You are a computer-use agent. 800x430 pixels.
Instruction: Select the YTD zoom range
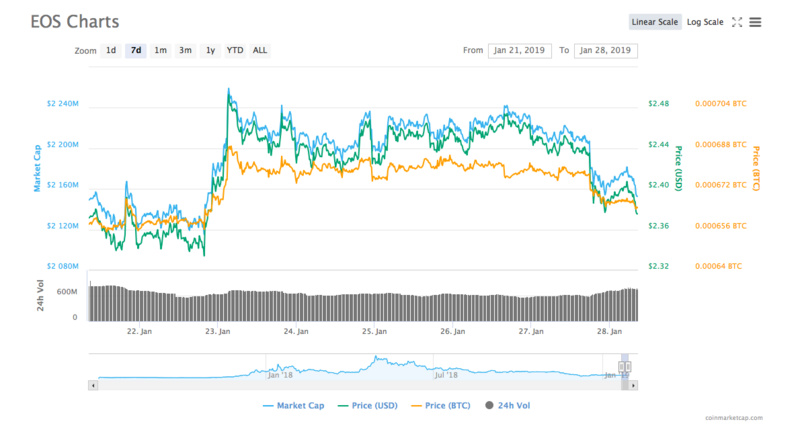click(x=235, y=50)
